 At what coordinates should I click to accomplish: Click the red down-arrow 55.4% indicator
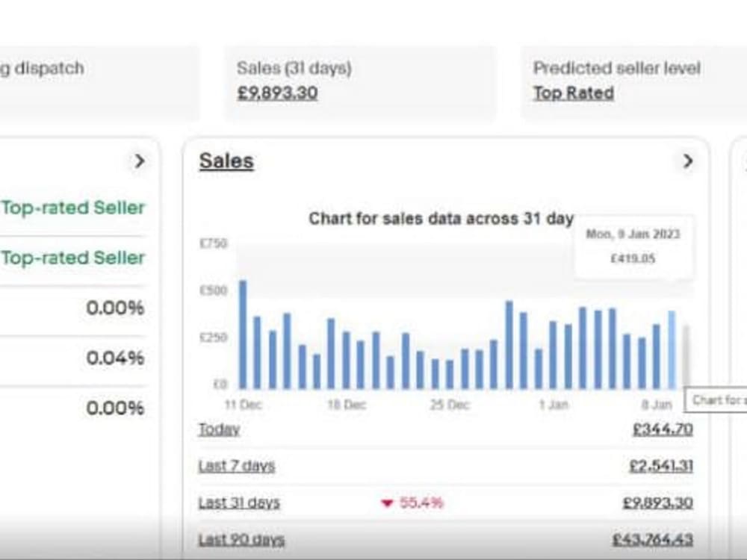(x=412, y=503)
